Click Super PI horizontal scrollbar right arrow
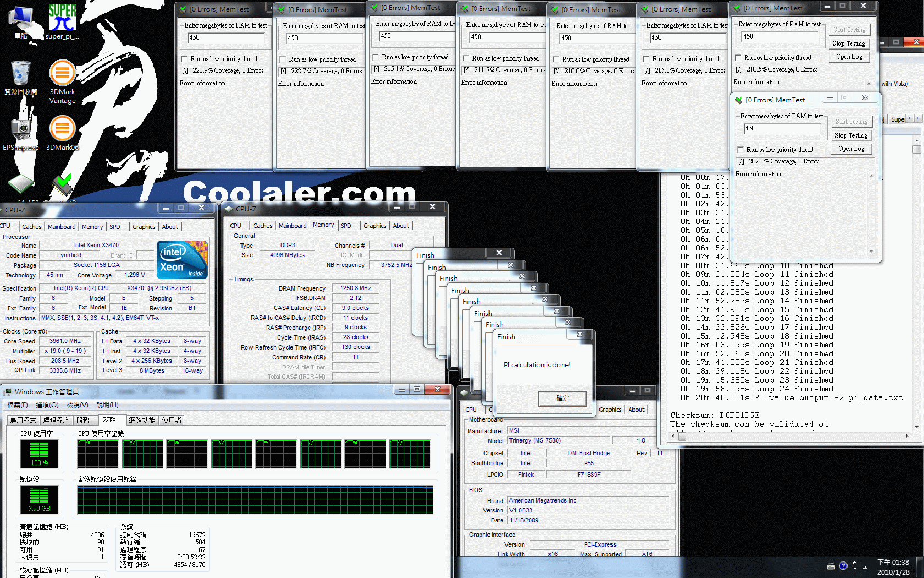This screenshot has height=578, width=924. (x=907, y=437)
